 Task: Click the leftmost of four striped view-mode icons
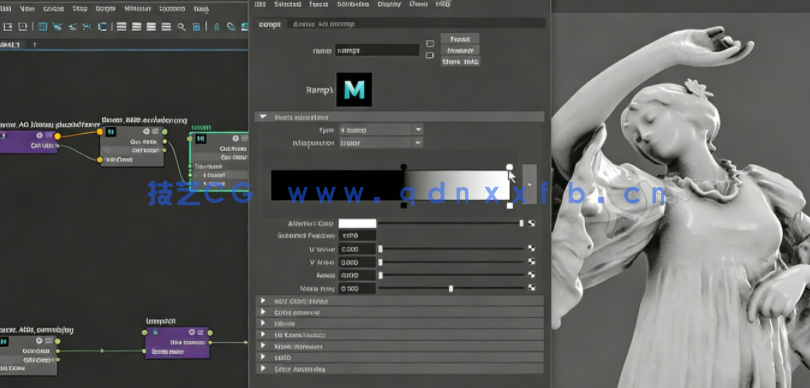[x=121, y=27]
